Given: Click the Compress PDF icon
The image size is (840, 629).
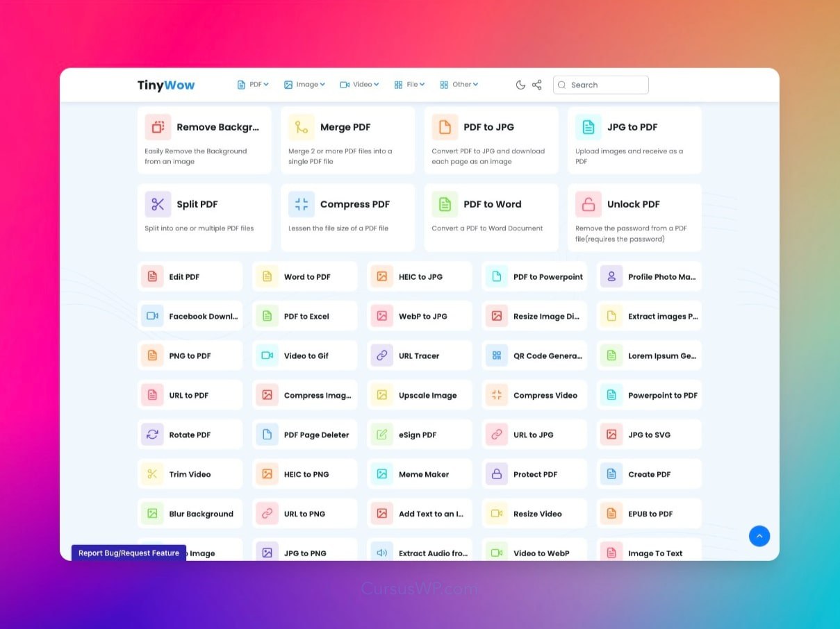Looking at the screenshot, I should click(x=302, y=204).
